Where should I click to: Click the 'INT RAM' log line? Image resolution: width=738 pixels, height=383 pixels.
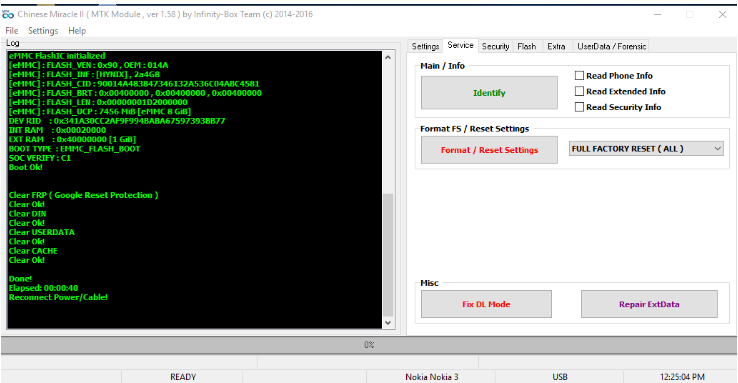pos(57,130)
